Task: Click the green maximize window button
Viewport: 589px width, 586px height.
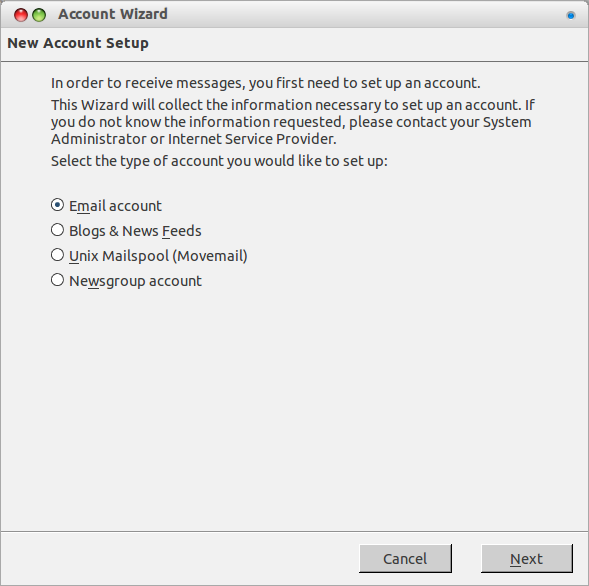Action: [39, 15]
